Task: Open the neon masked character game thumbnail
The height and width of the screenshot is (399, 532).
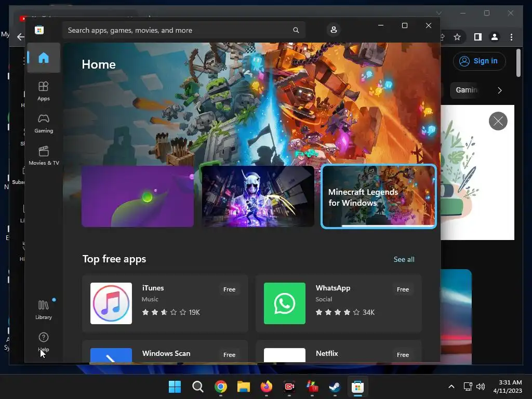Action: [258, 196]
